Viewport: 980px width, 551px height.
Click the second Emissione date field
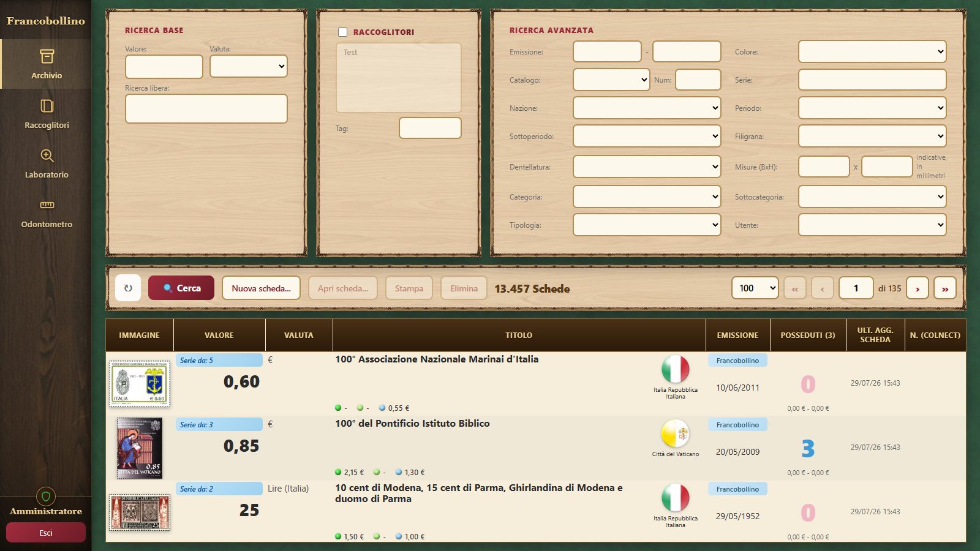tap(687, 51)
